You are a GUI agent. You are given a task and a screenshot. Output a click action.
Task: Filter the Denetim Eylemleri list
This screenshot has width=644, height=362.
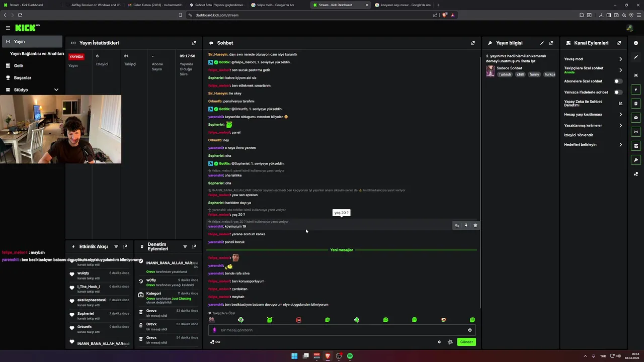coord(185,247)
